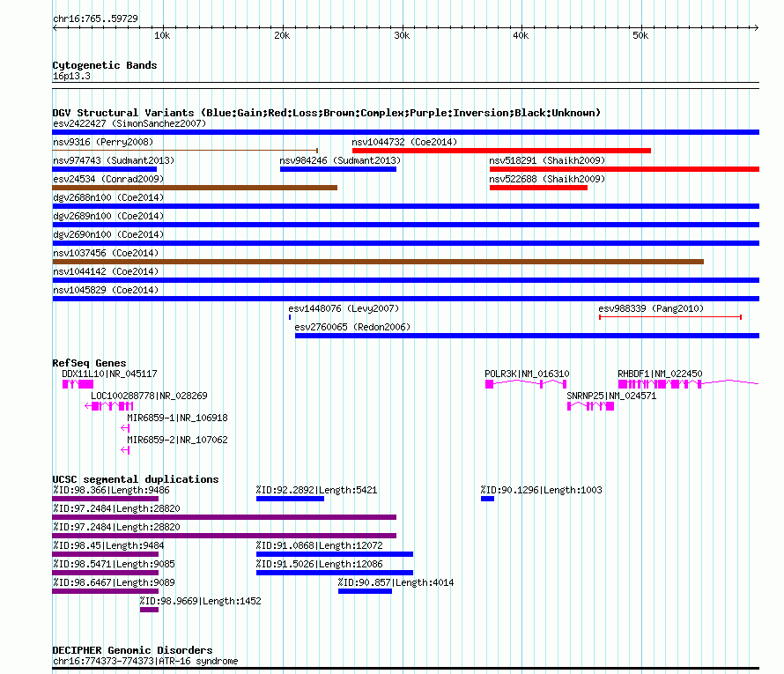Click the MIR6859-2 gene arrow glyph
The height and width of the screenshot is (674, 784).
click(x=125, y=450)
